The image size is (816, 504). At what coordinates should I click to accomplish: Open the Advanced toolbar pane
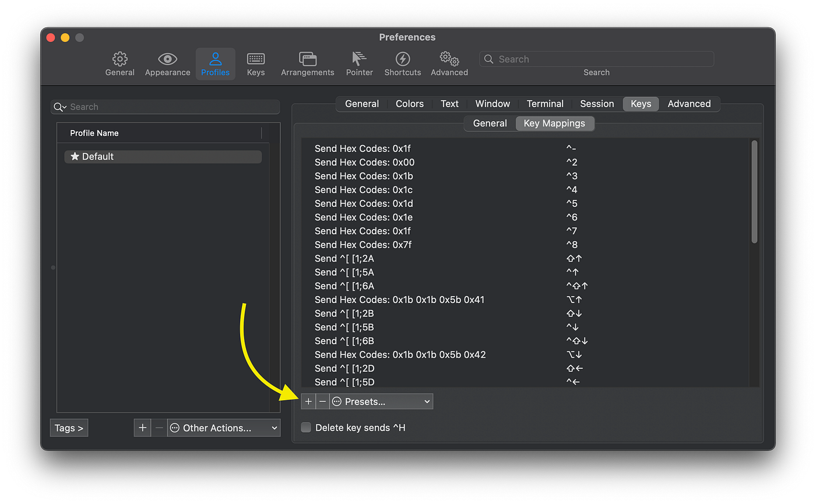click(449, 64)
